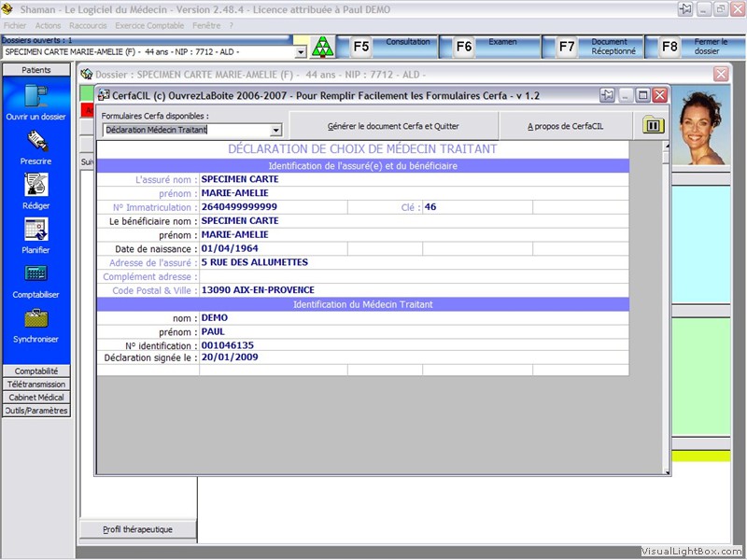Open the Rédiger tool
The image size is (747, 560).
pyautogui.click(x=35, y=185)
